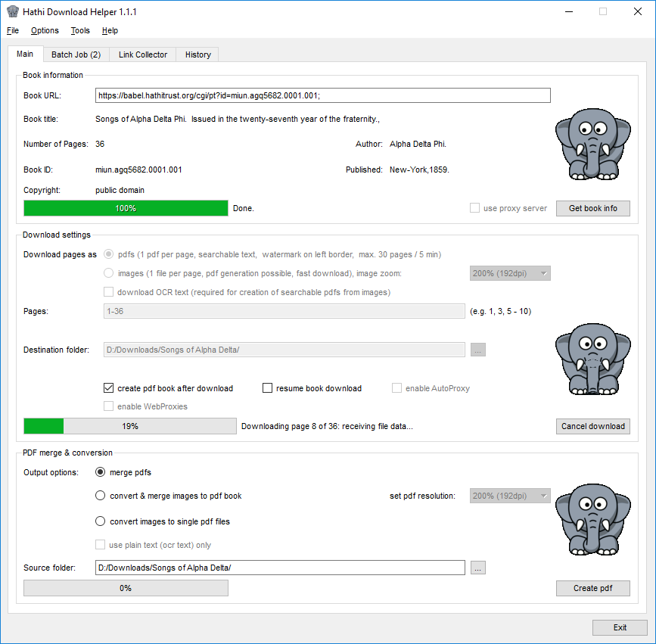Open the set pdf resolution dropdown
Viewport: 656px width, 644px height.
click(510, 496)
